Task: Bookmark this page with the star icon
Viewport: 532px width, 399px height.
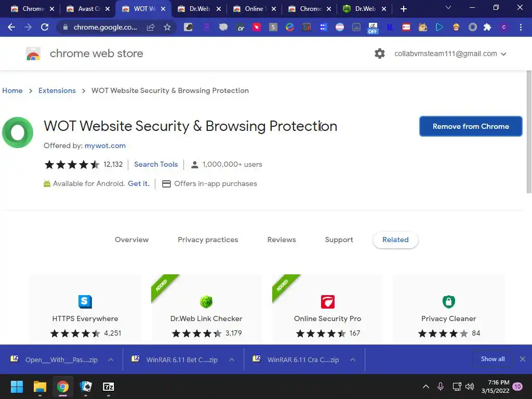Action: tap(167, 27)
